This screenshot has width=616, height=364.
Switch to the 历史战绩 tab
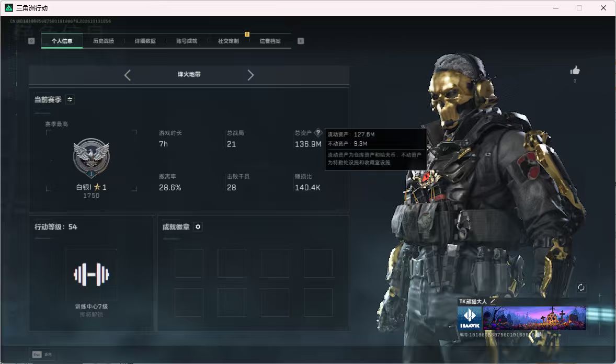(x=104, y=41)
